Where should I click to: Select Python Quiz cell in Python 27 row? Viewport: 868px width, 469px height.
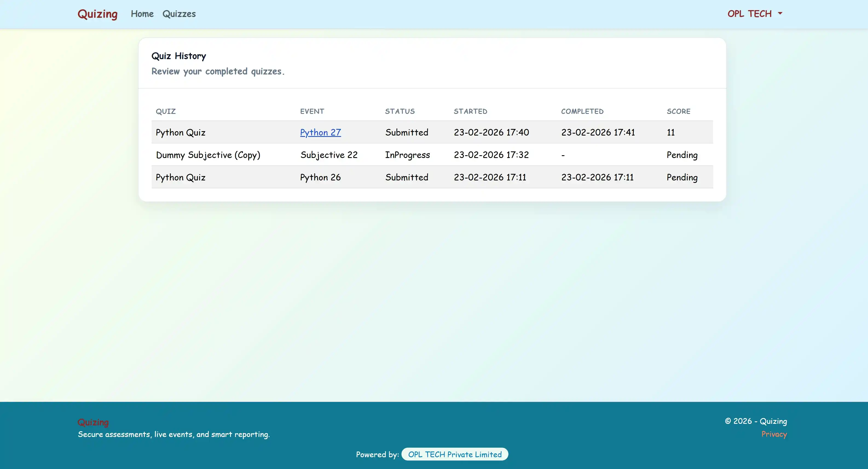[181, 133]
